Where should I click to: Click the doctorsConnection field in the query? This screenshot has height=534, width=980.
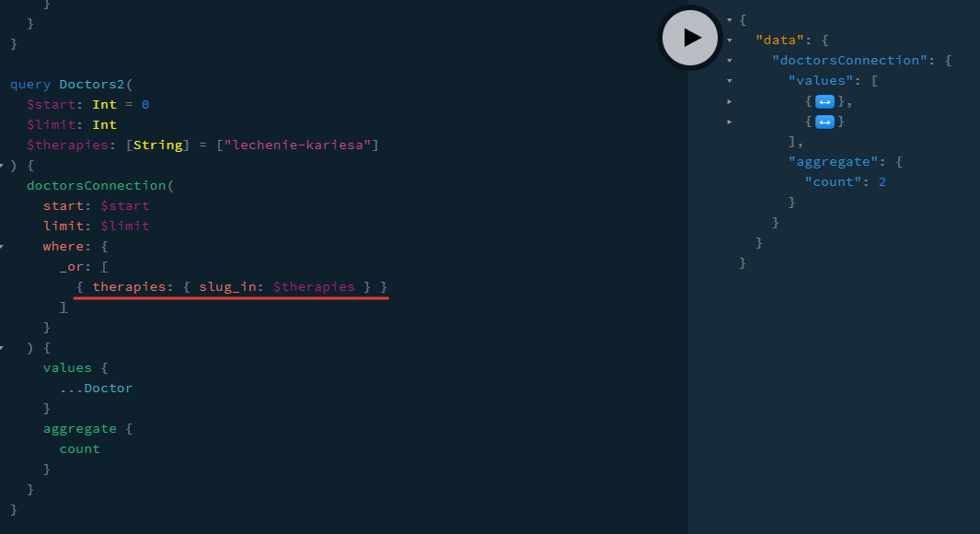tap(97, 186)
